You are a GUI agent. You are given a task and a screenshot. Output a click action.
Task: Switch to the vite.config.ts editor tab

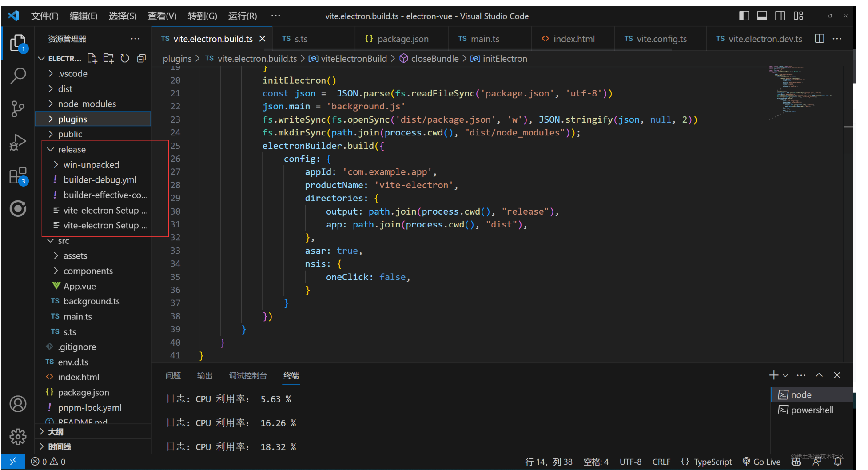660,39
